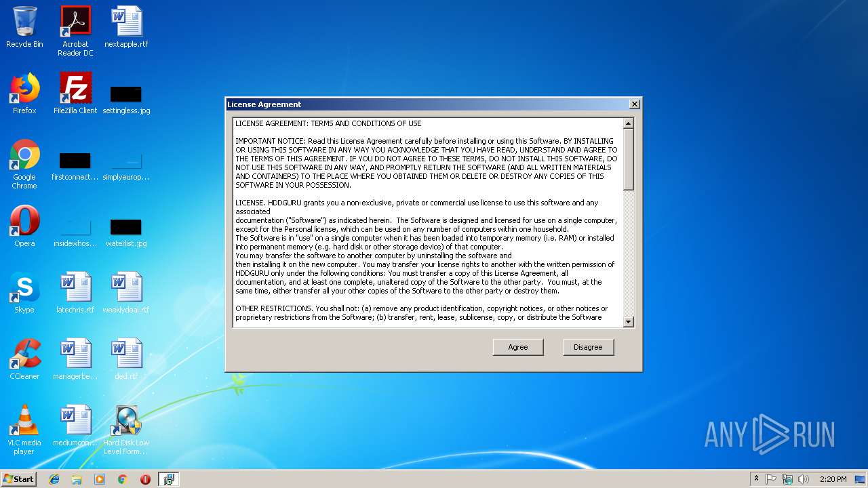The width and height of the screenshot is (868, 488).
Task: Click the license text scroll-down arrow
Action: (x=628, y=322)
